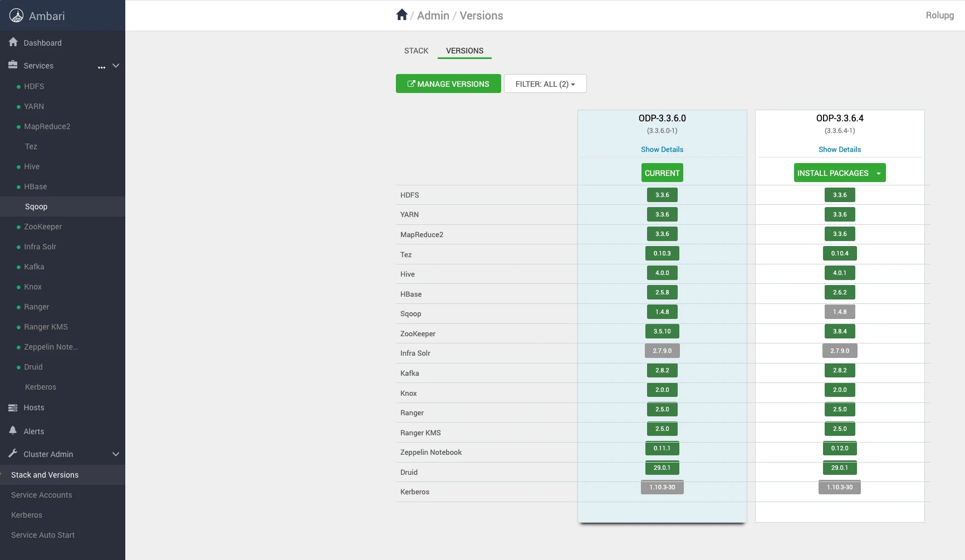Click HBase version 2.5.8 badge
965x560 pixels.
[x=662, y=292]
